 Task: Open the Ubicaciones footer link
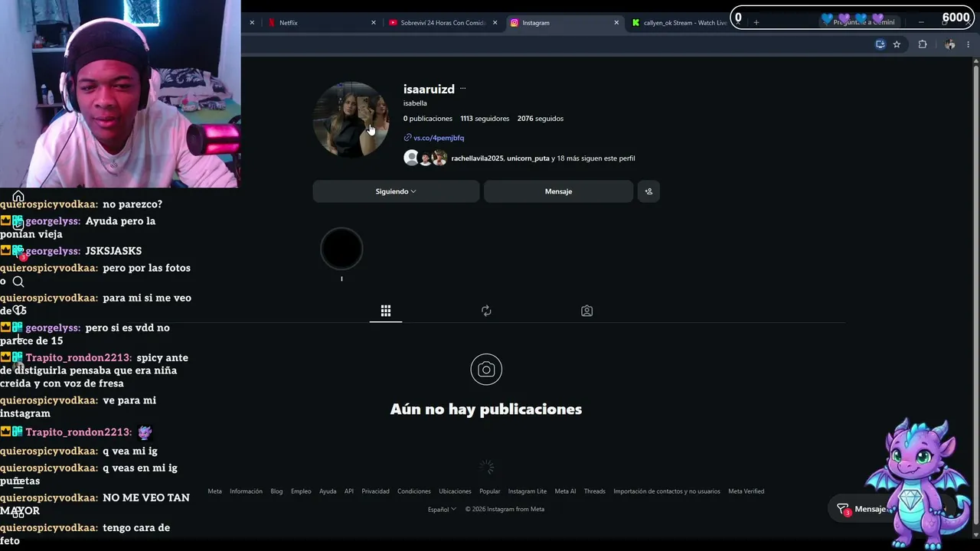click(455, 491)
